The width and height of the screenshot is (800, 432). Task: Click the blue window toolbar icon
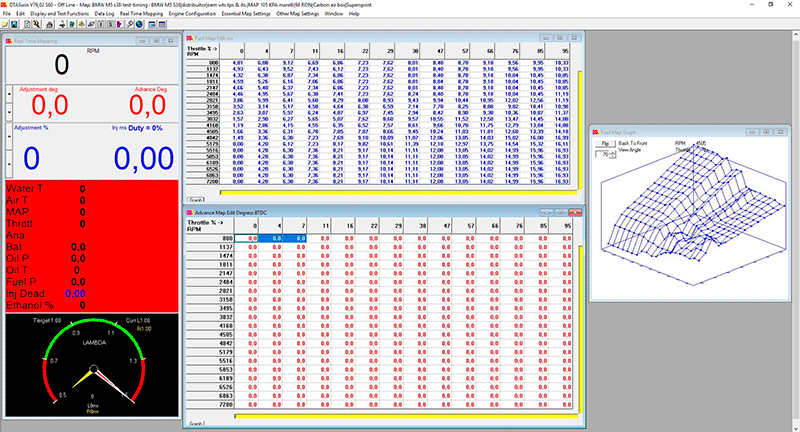[152, 24]
